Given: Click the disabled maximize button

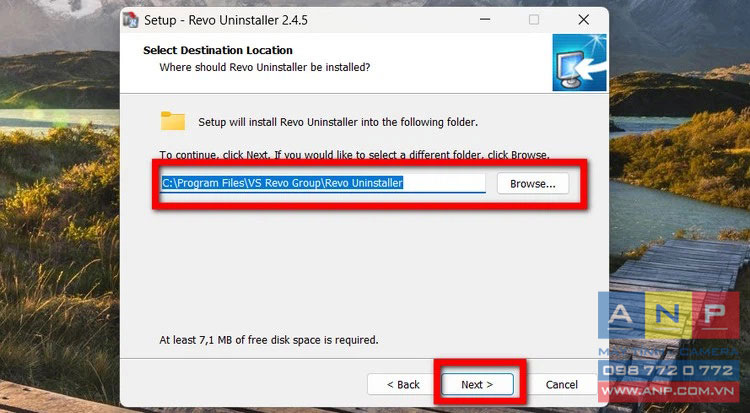Looking at the screenshot, I should pos(534,20).
